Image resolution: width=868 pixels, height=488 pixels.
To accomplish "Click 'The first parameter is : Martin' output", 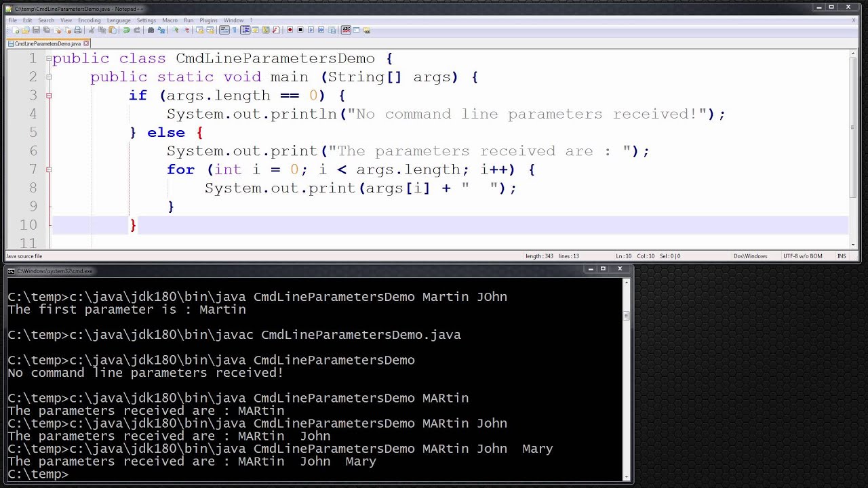I will 127,309.
